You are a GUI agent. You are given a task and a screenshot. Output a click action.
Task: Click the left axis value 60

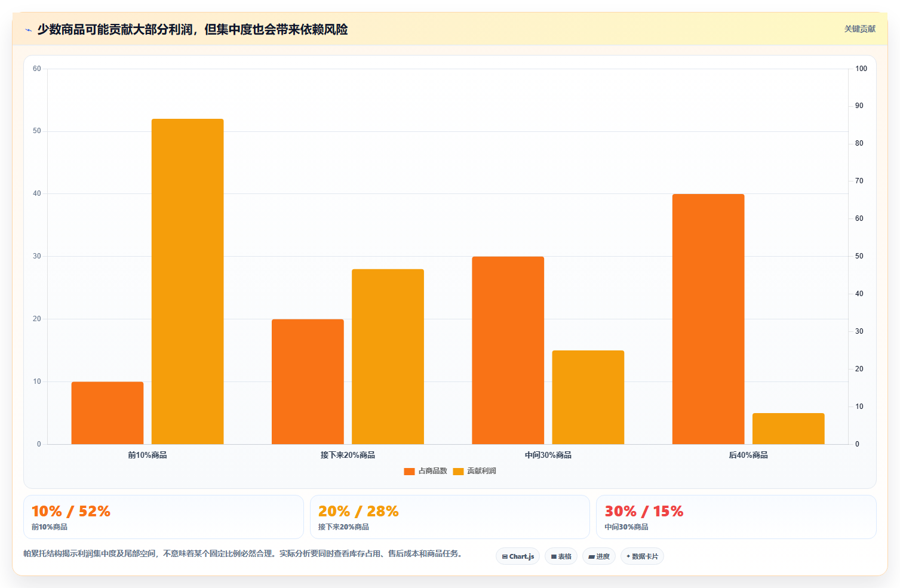coord(37,69)
